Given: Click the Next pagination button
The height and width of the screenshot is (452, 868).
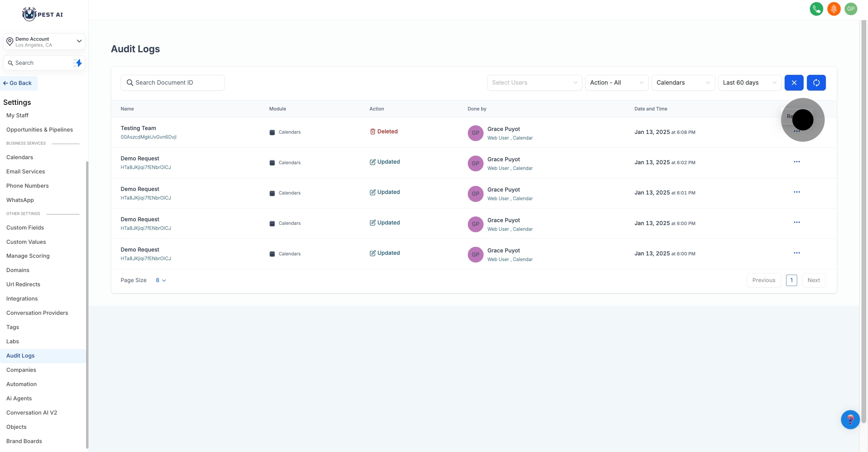Looking at the screenshot, I should pyautogui.click(x=813, y=280).
